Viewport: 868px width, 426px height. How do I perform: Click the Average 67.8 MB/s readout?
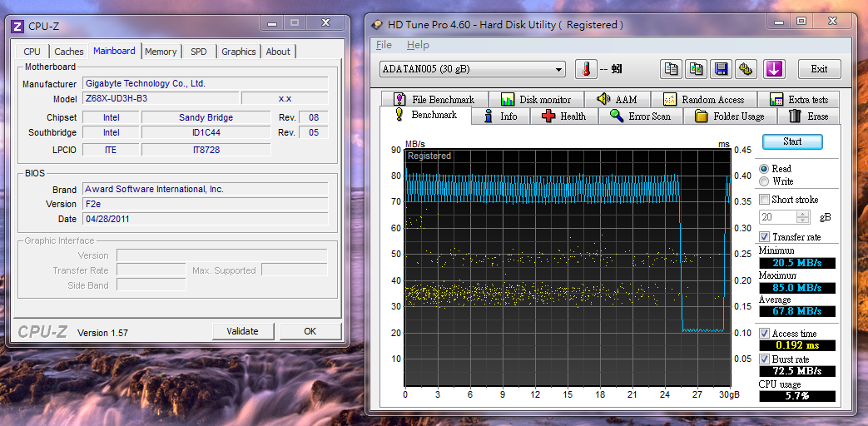pyautogui.click(x=797, y=311)
